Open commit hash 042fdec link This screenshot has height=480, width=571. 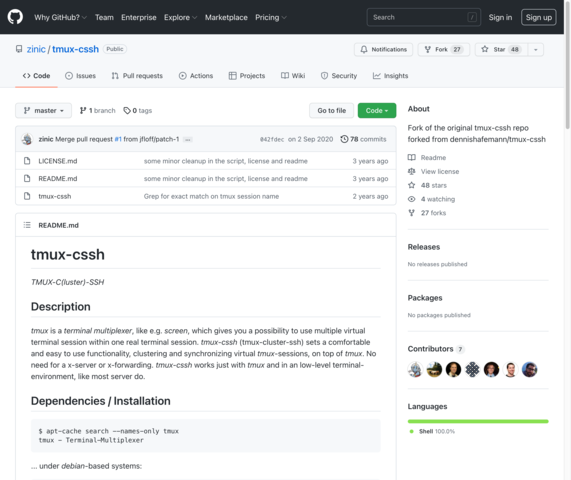coord(272,139)
